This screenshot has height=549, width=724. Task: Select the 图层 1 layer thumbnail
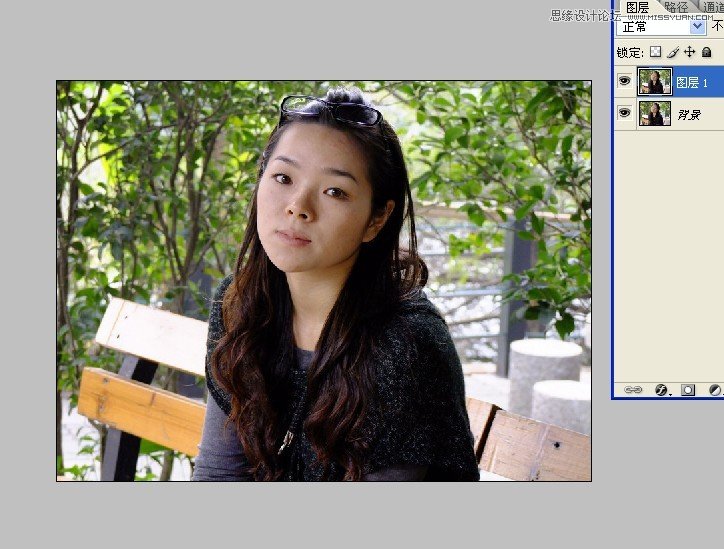point(655,82)
